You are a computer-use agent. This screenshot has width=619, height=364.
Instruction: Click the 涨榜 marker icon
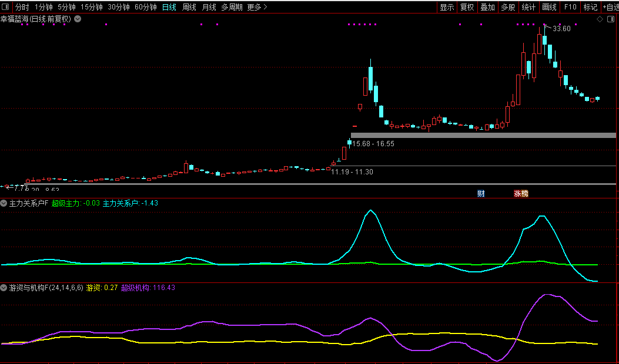coord(521,193)
